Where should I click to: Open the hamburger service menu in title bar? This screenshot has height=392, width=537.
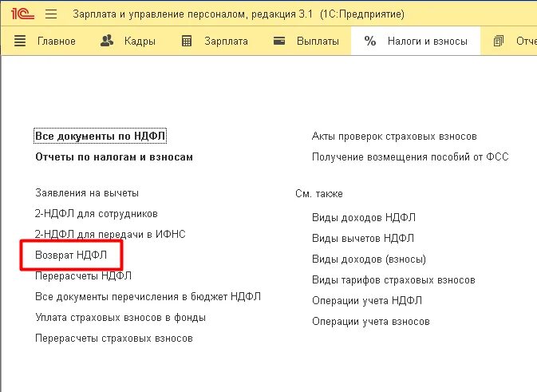click(51, 14)
